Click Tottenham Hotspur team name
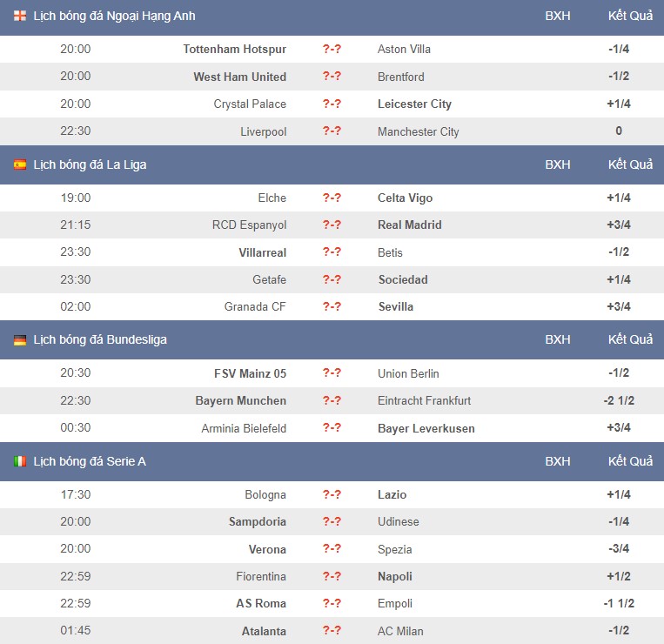664x644 pixels. pyautogui.click(x=235, y=49)
